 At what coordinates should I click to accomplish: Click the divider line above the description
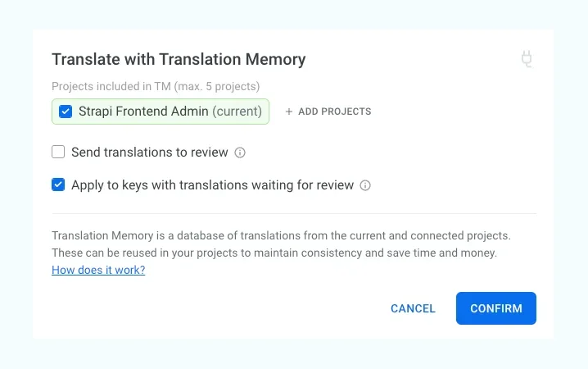[293, 214]
